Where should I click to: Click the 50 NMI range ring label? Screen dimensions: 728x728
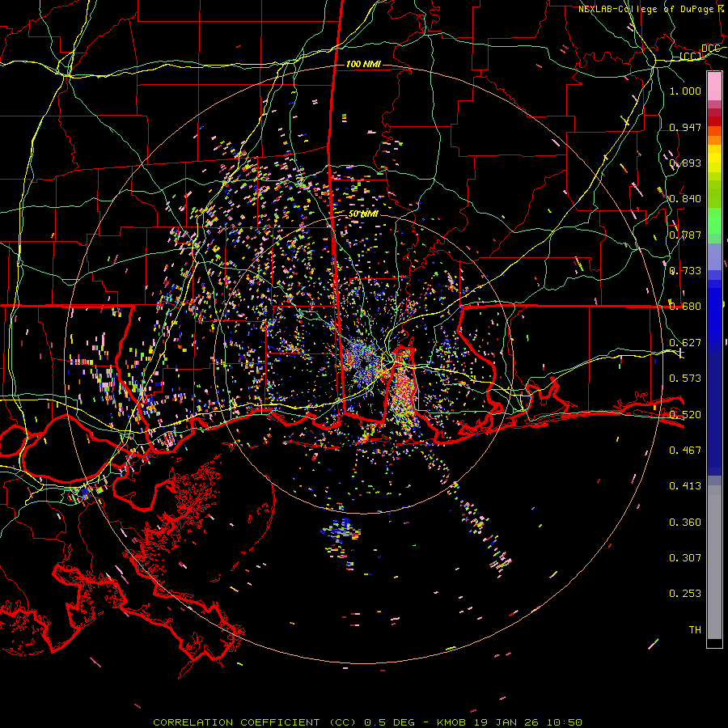tap(363, 214)
